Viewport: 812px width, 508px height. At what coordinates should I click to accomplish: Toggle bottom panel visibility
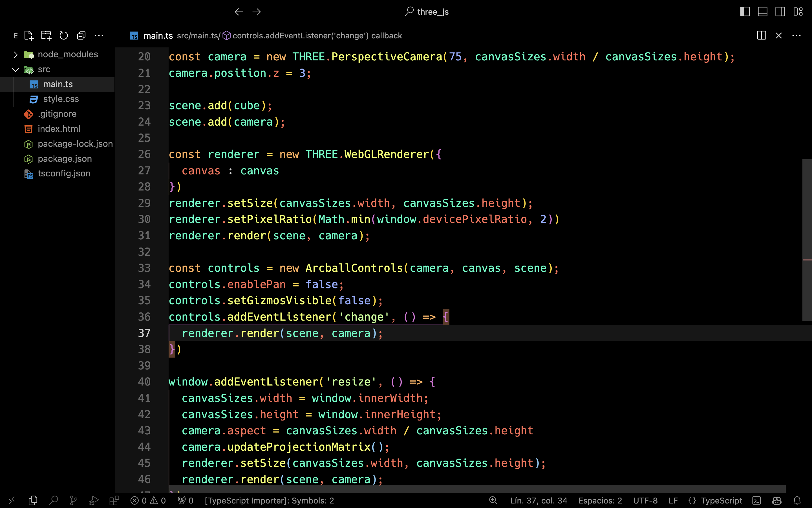pos(763,12)
